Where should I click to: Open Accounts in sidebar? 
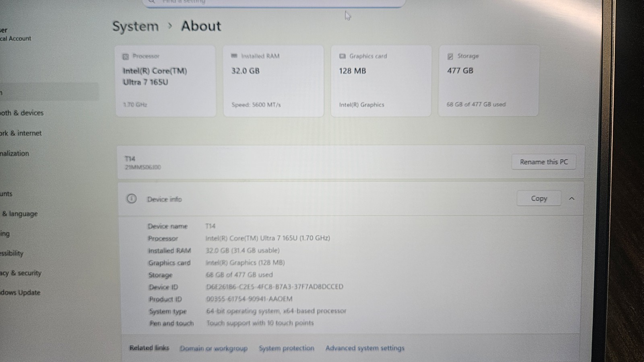pos(6,193)
